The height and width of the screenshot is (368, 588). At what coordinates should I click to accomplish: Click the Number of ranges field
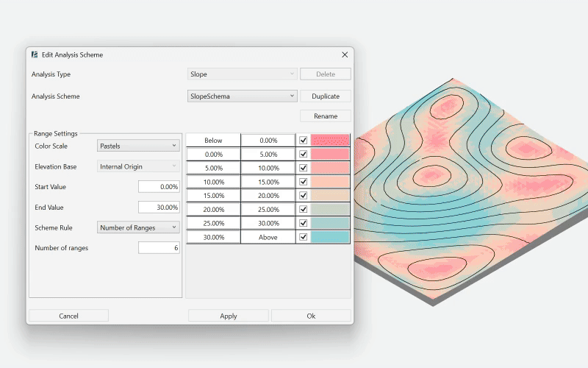coord(159,248)
